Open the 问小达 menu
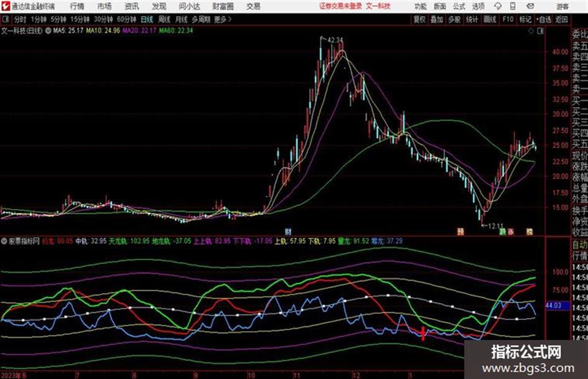Image resolution: width=588 pixels, height=379 pixels. (x=189, y=6)
